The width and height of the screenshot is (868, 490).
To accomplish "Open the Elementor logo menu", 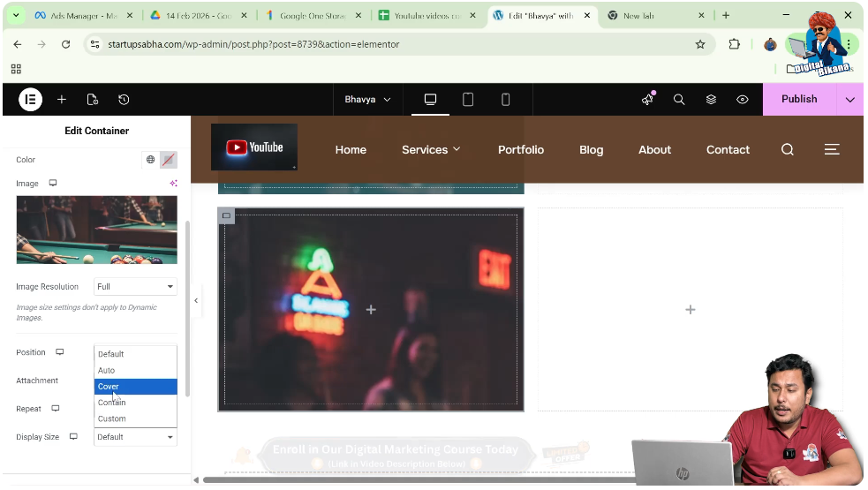I will 31,100.
